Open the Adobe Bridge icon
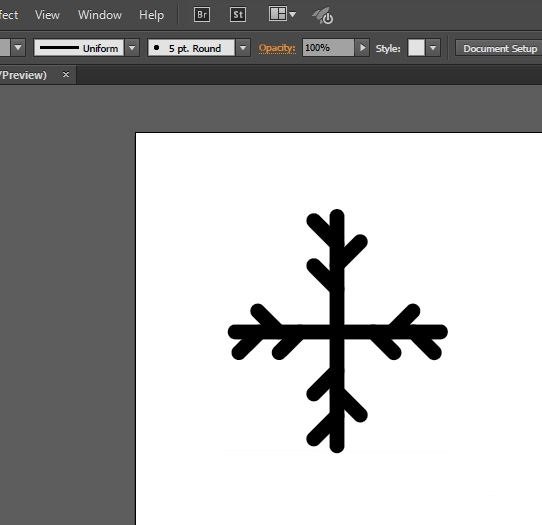542x525 pixels. point(202,15)
